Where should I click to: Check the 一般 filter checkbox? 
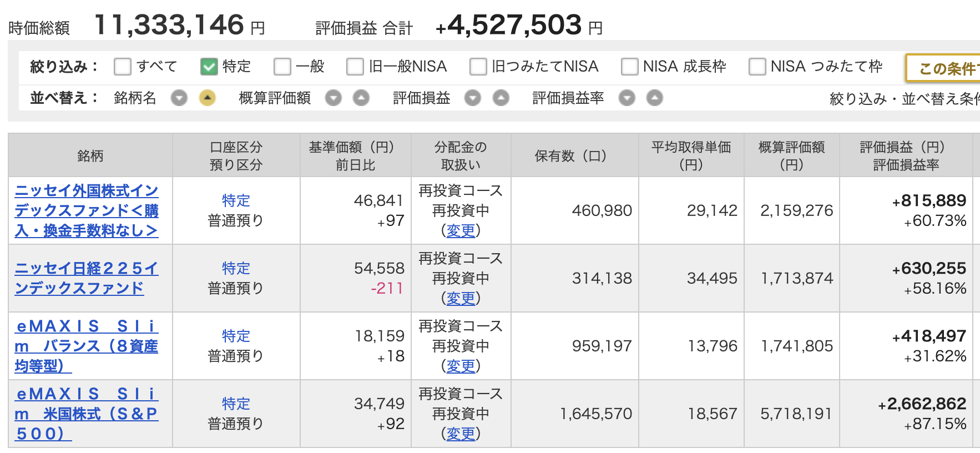tap(282, 67)
